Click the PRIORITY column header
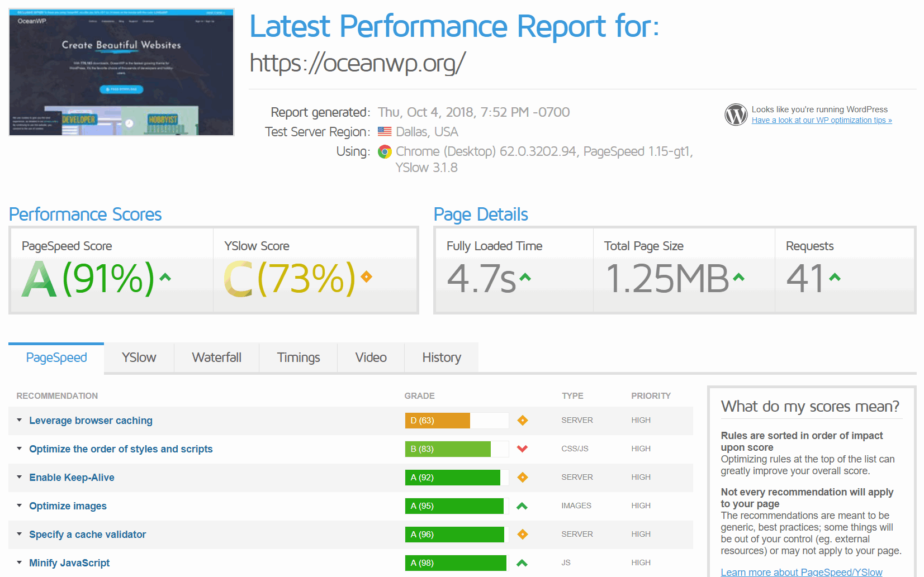The width and height of the screenshot is (924, 577). click(651, 396)
